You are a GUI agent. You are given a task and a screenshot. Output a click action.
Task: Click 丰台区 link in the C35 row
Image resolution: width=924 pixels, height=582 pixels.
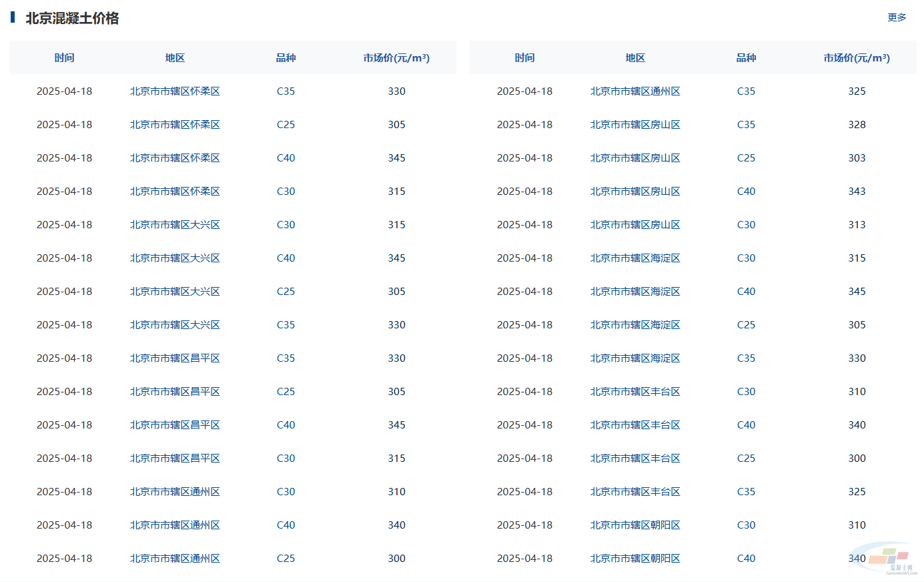pyautogui.click(x=635, y=492)
